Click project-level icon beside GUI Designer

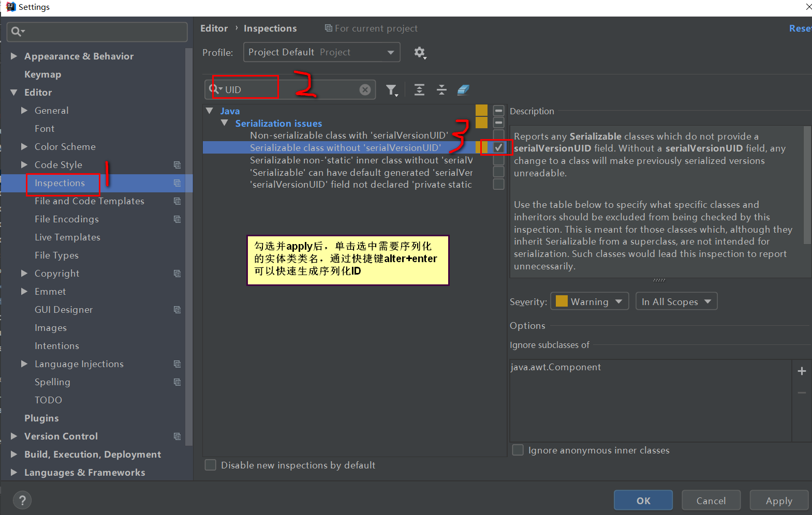click(178, 310)
